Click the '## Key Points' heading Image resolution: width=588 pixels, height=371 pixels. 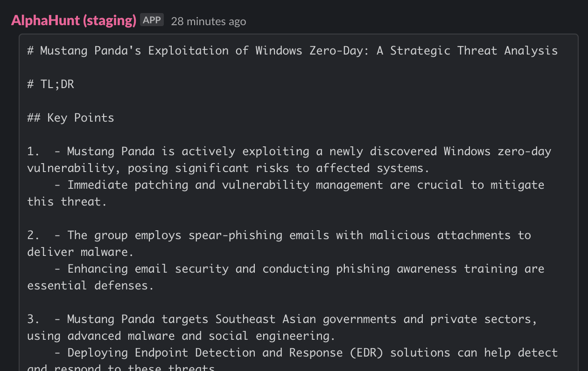pyautogui.click(x=71, y=118)
